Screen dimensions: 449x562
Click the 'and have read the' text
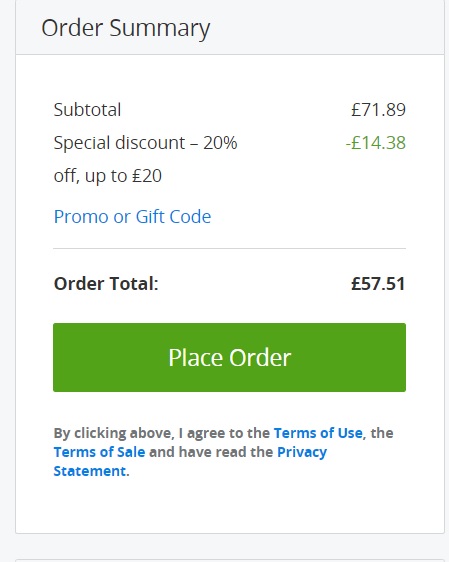click(x=211, y=452)
